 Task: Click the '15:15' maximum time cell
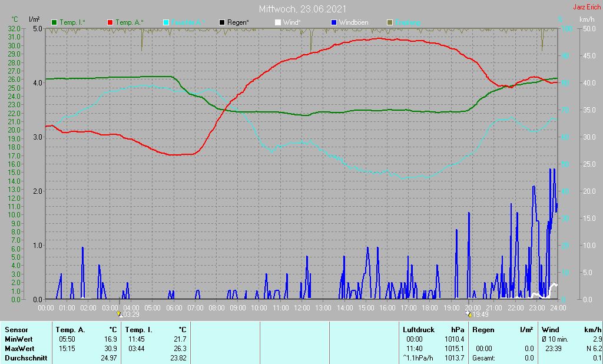click(67, 349)
